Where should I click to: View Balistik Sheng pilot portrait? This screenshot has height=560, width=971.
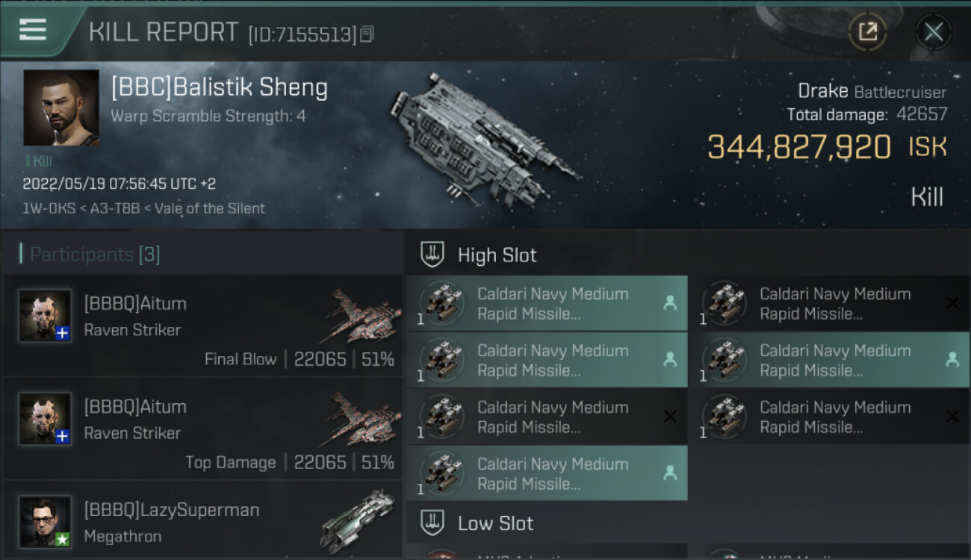tap(61, 108)
